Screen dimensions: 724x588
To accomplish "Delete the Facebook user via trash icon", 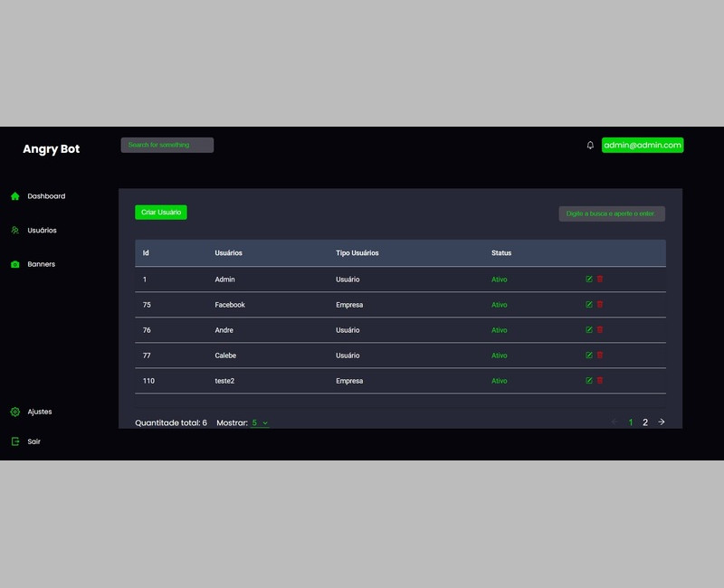I will click(x=600, y=305).
